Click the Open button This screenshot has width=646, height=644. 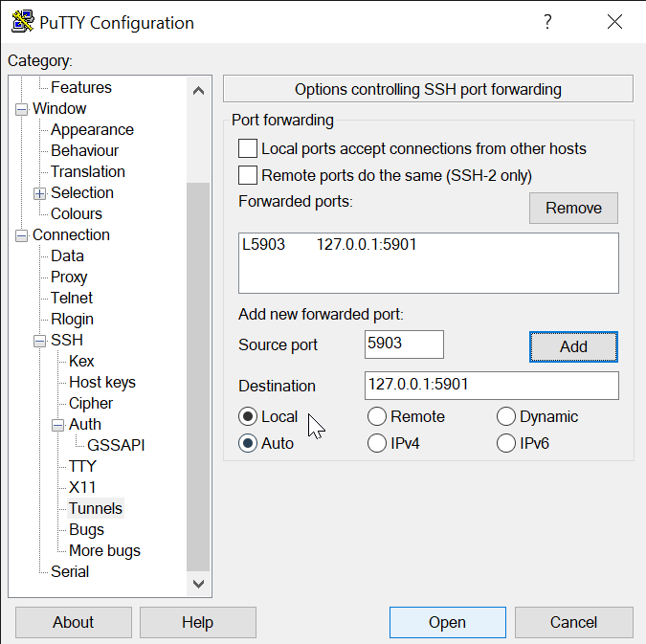pos(448,622)
